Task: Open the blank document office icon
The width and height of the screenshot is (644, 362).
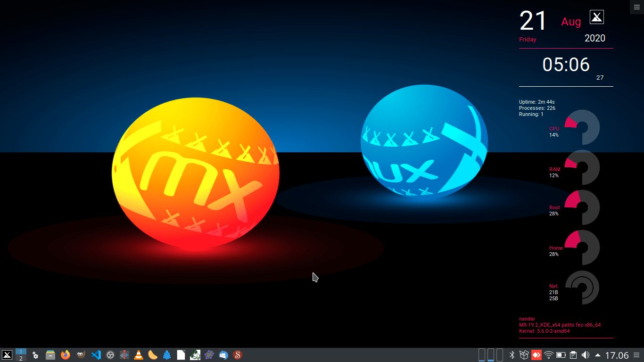Action: click(181, 355)
